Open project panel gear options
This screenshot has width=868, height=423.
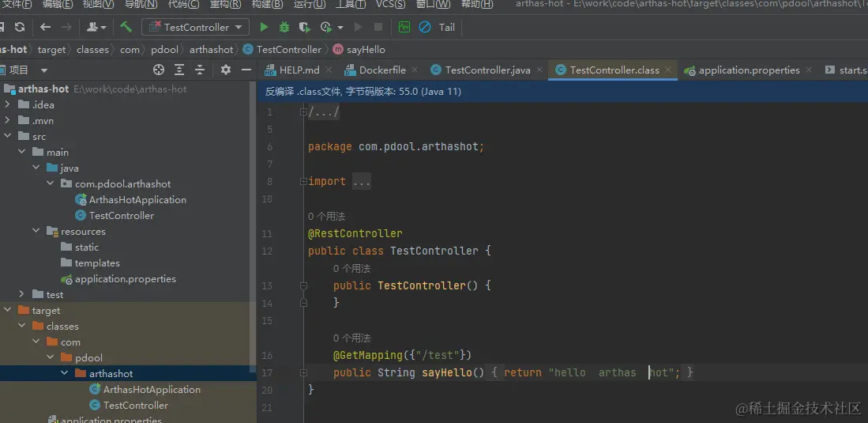pos(226,70)
